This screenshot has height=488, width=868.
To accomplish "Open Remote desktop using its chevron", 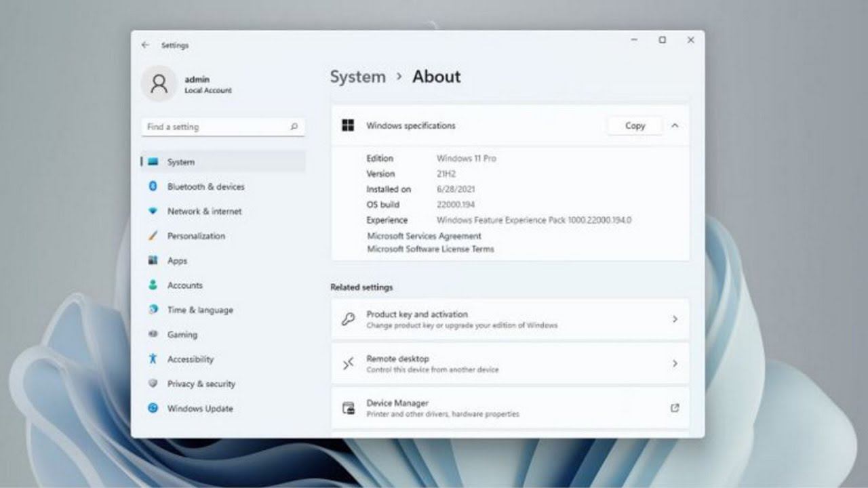I will point(675,364).
